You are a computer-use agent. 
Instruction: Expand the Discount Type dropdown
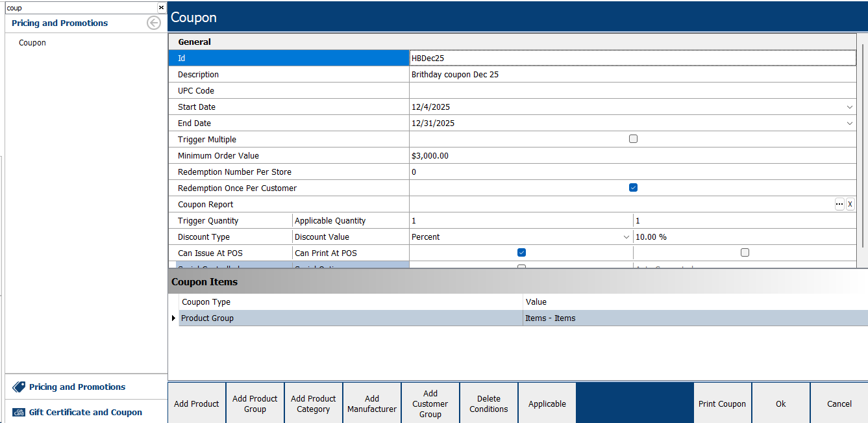(x=626, y=237)
